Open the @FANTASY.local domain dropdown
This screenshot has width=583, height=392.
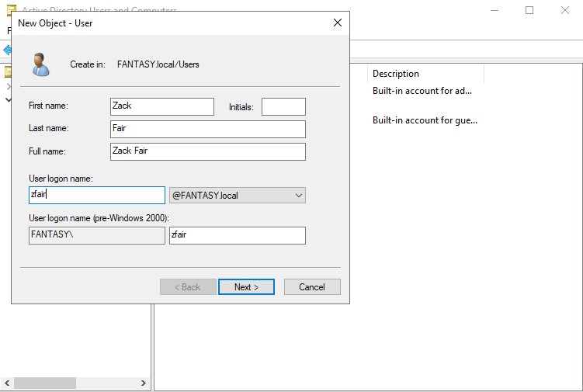tap(238, 196)
